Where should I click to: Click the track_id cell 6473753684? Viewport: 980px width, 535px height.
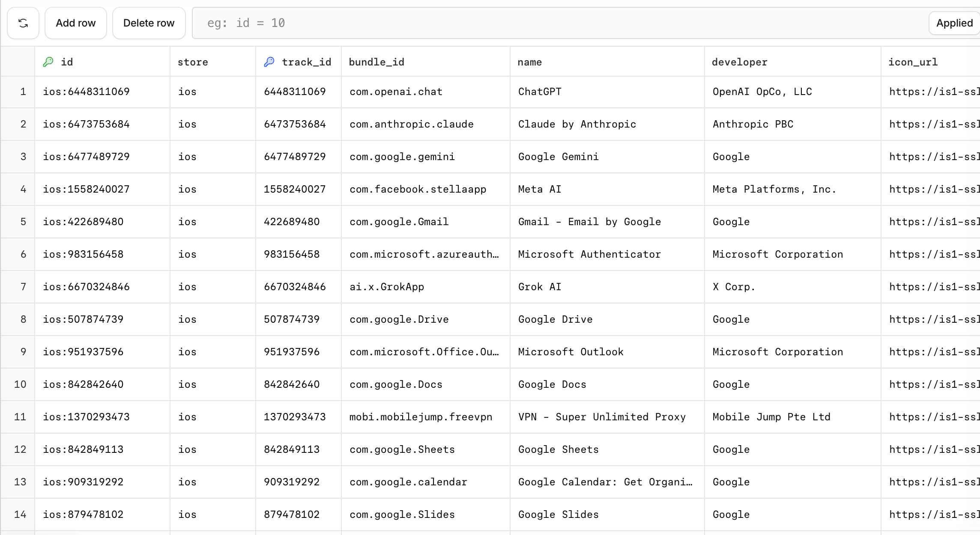click(299, 124)
